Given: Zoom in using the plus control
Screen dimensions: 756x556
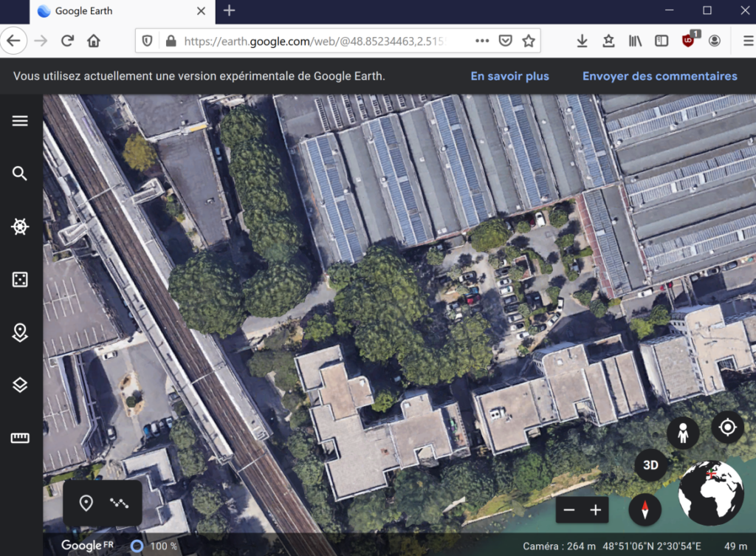Looking at the screenshot, I should coord(597,509).
